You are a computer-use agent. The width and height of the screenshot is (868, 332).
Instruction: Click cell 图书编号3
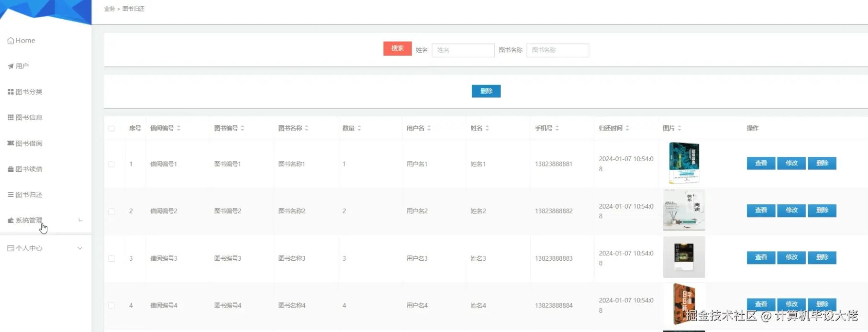click(x=228, y=258)
